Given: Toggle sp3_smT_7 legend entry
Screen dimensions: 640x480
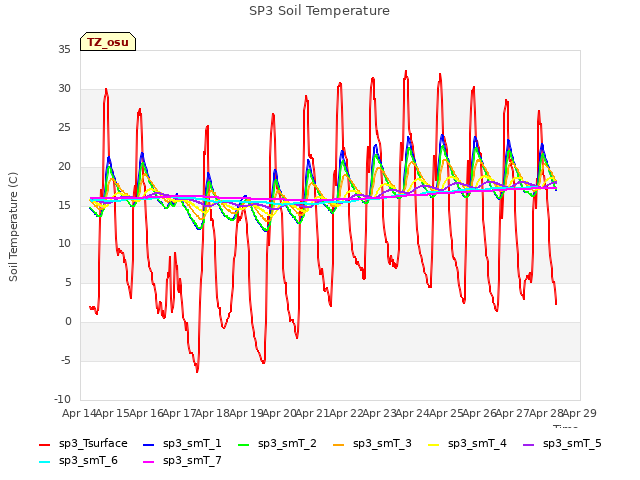Looking at the screenshot, I should pos(182,461).
